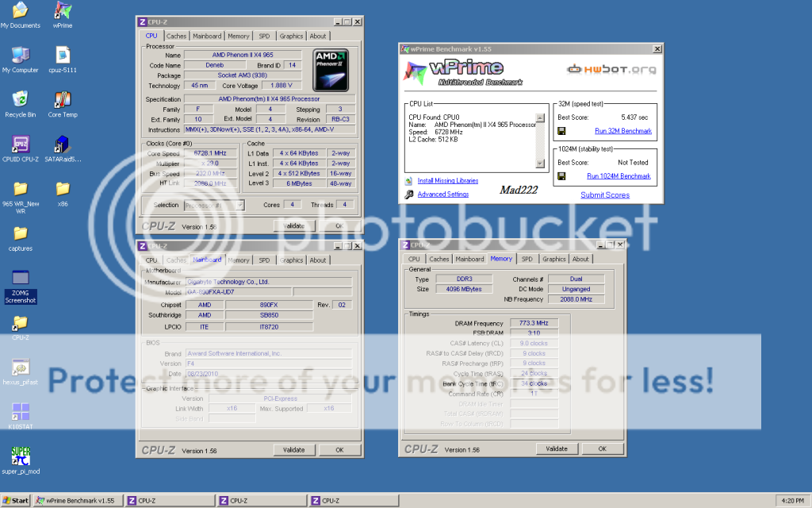Open the hexus_pifast desktop icon
The height and width of the screenshot is (508, 812).
[21, 368]
